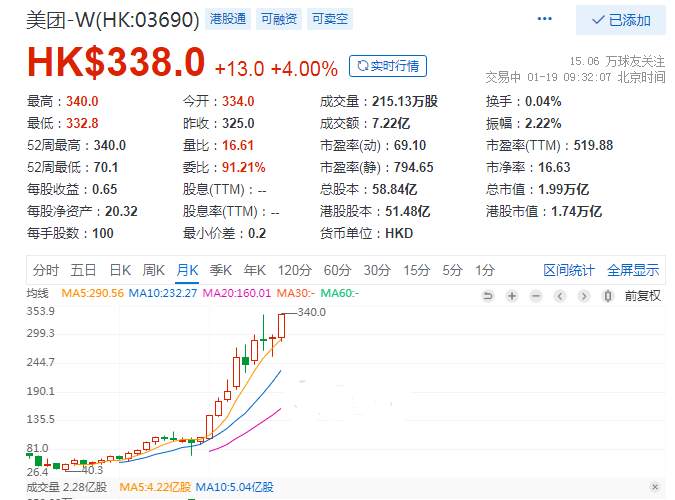Click the 量比 value 16.61
The width and height of the screenshot is (675, 500).
[x=238, y=145]
